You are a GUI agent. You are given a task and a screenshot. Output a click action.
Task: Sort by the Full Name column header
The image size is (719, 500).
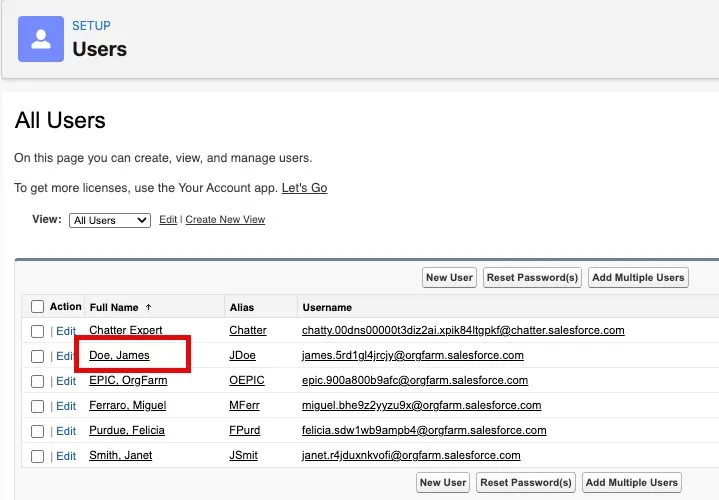114,307
